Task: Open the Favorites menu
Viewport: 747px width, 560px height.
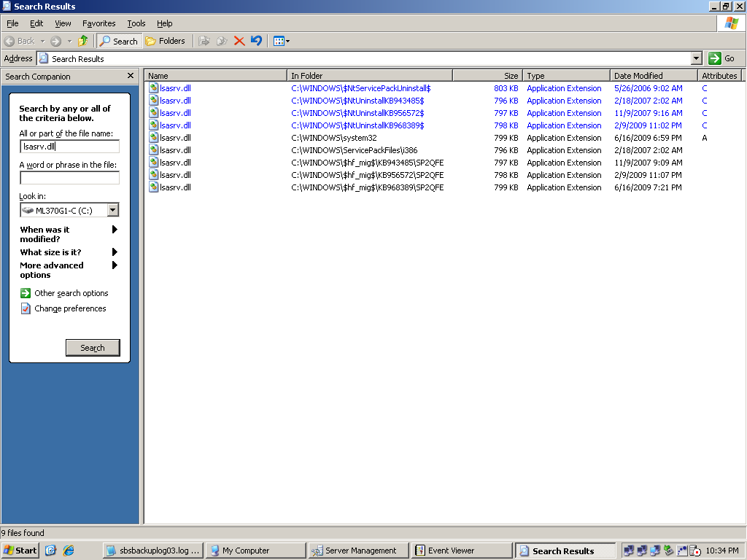Action: 98,23
